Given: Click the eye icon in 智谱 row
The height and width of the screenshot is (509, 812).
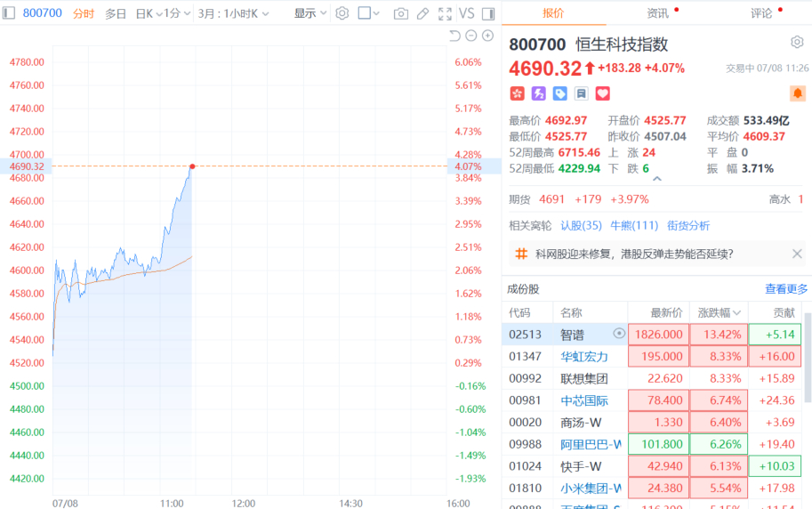Looking at the screenshot, I should tap(619, 334).
